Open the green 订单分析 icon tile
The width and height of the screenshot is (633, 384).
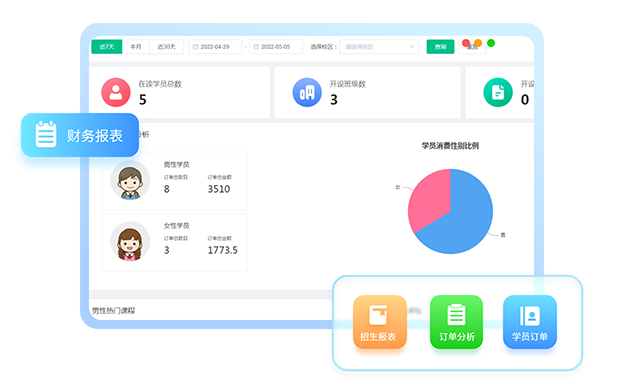click(x=456, y=322)
